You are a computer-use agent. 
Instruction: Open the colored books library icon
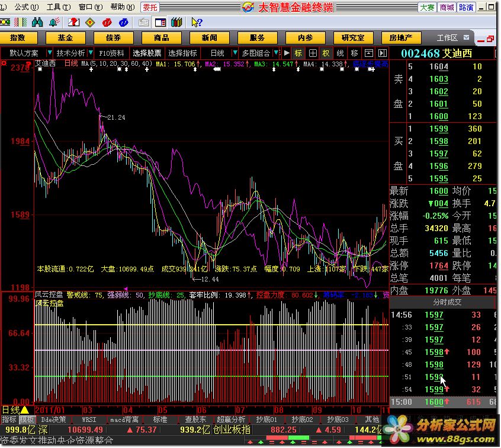click(x=176, y=23)
